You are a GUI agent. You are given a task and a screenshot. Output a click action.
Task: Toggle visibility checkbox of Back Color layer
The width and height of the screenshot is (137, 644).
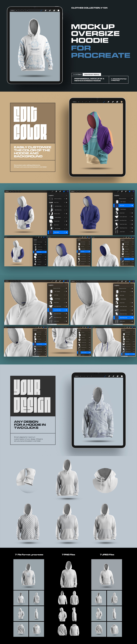[x=67, y=225]
